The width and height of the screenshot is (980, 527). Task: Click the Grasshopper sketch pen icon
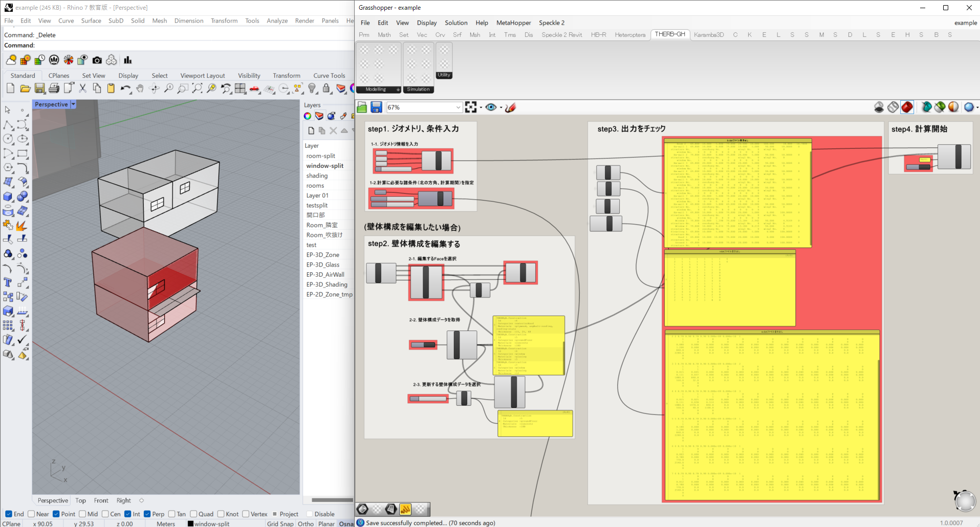click(x=510, y=107)
